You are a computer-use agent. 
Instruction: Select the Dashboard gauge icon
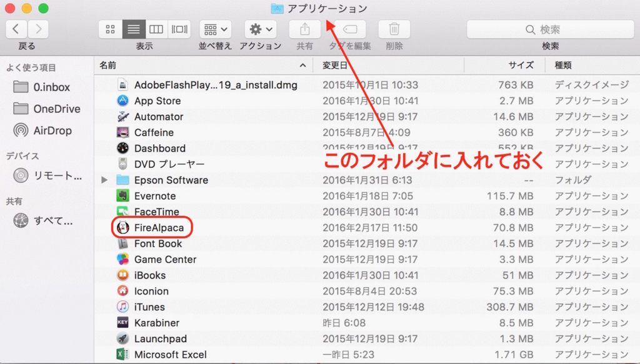[122, 148]
